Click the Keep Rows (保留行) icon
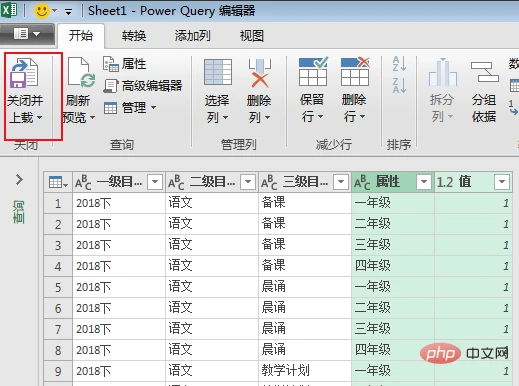Screen dimensions: 519x386 (313, 71)
